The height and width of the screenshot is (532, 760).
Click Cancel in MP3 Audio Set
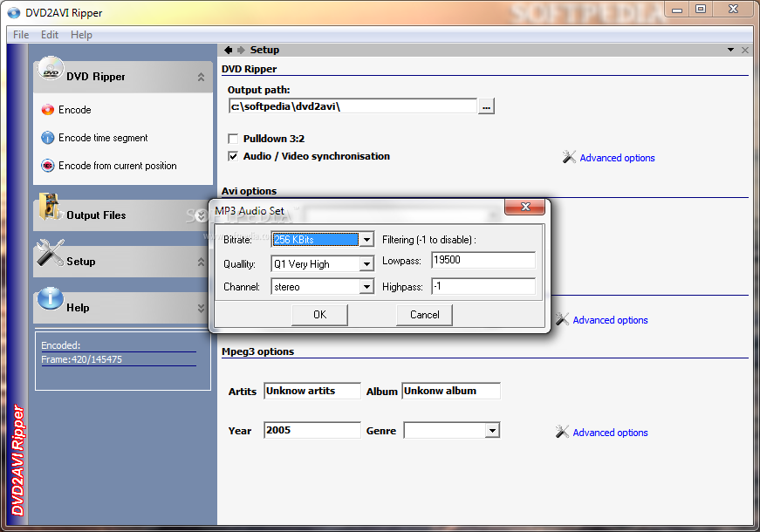coord(425,315)
